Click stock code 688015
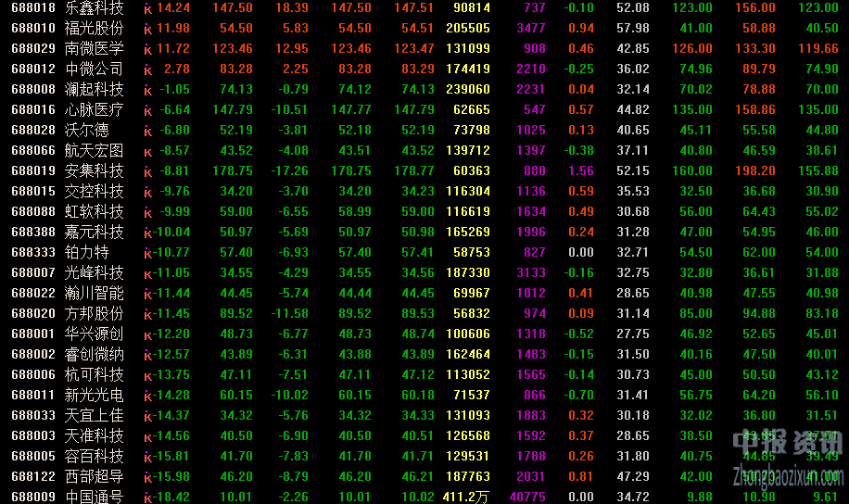Viewport: 849px width, 504px height. [33, 191]
